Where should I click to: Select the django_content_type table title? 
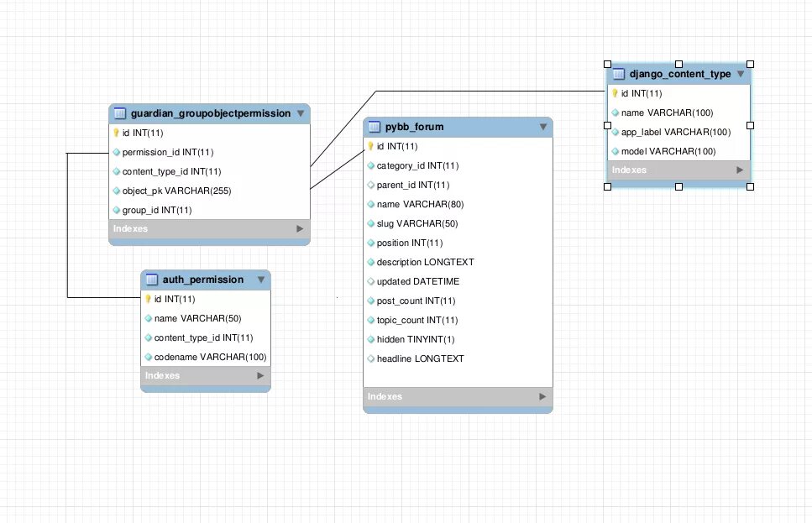coord(680,74)
